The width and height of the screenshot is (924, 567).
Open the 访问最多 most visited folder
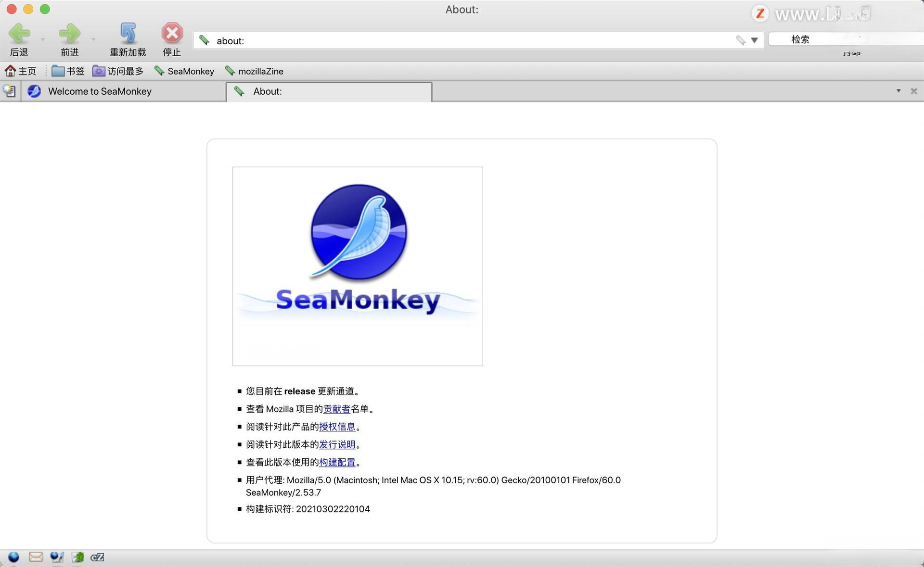(118, 71)
